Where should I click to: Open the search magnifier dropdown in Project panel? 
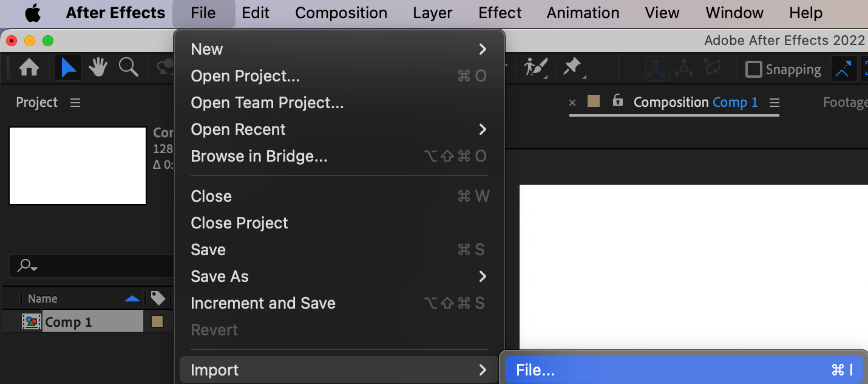27,266
